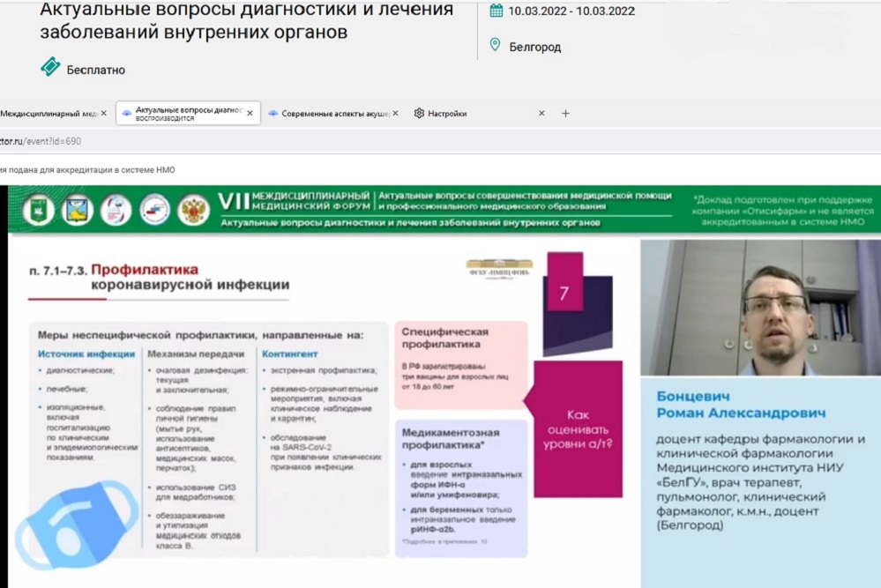Close the Междисциплинарный мед tab
Image resolution: width=881 pixels, height=588 pixels.
(x=103, y=114)
